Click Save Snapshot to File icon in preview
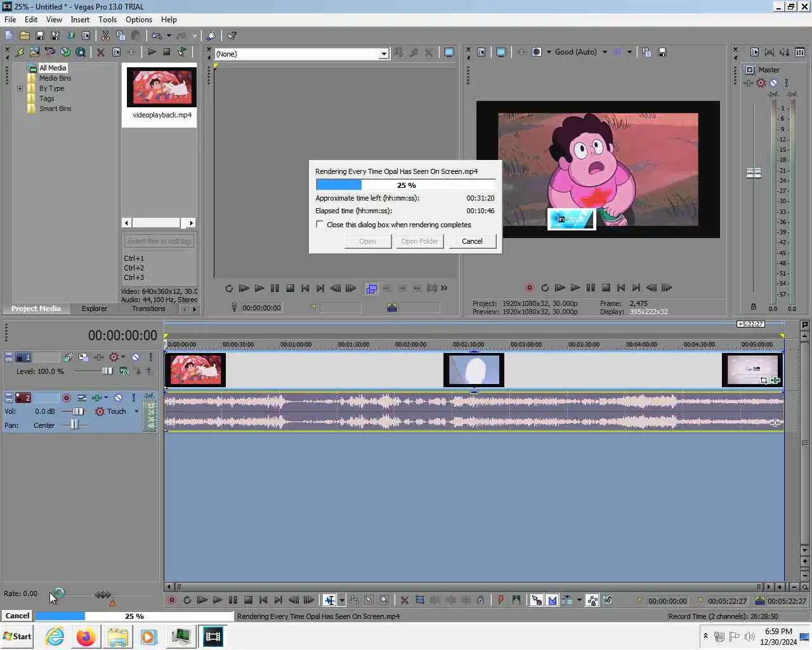Image resolution: width=812 pixels, height=650 pixels. tap(662, 52)
